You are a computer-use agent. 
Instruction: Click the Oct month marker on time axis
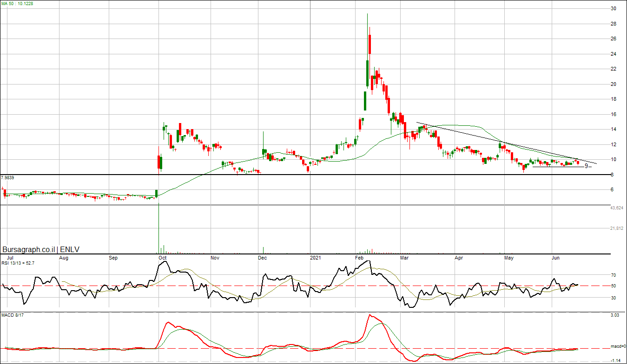pyautogui.click(x=163, y=257)
